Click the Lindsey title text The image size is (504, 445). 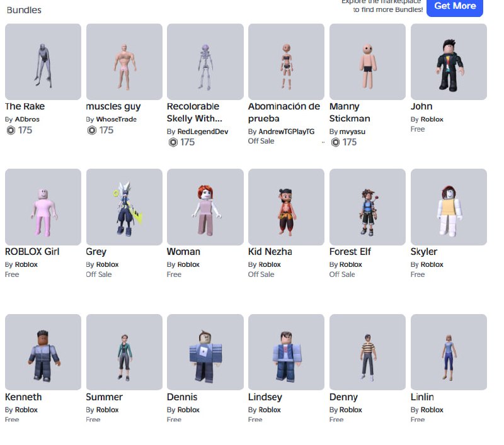coord(265,397)
